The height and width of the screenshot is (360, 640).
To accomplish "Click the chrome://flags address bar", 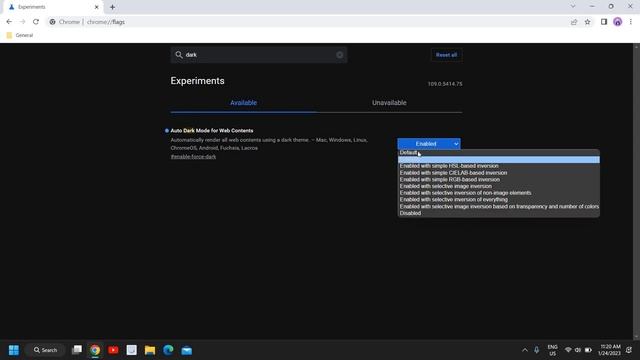I will tap(306, 22).
